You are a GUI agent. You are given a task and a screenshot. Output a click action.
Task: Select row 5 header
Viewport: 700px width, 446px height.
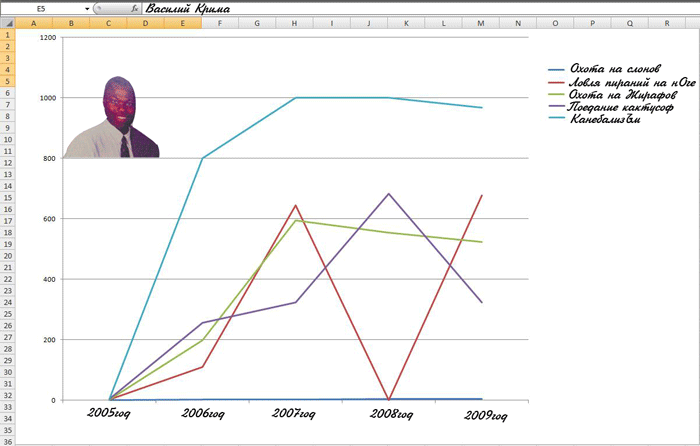click(x=8, y=81)
